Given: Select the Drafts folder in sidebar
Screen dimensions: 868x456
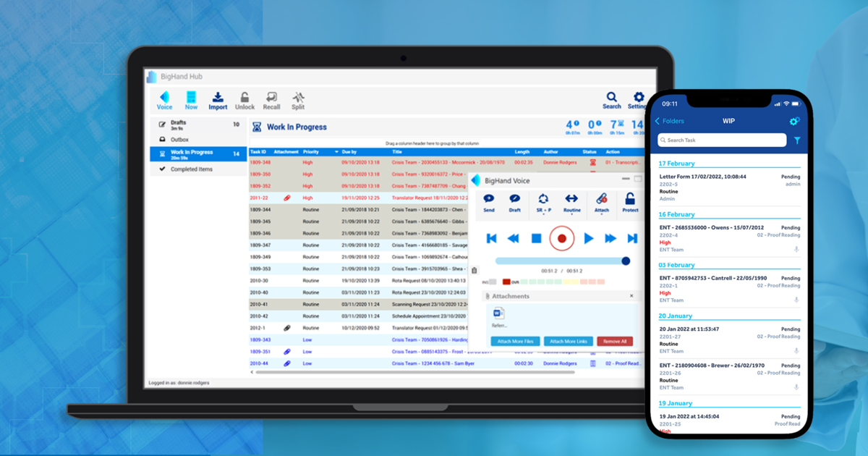Looking at the screenshot, I should (x=178, y=124).
